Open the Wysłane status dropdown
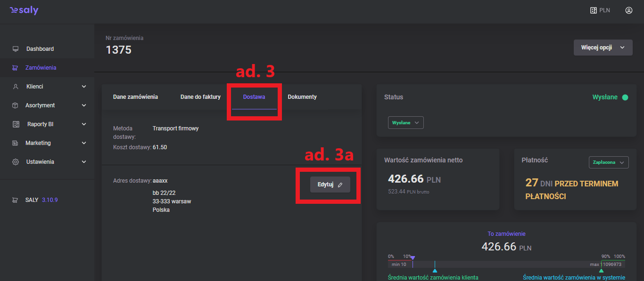This screenshot has height=281, width=644. coord(405,122)
